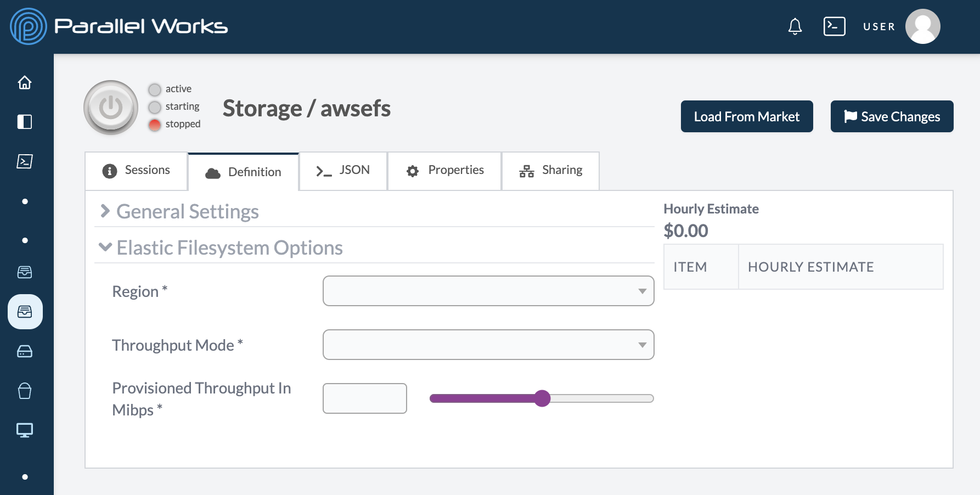Open the Region dropdown

(488, 291)
